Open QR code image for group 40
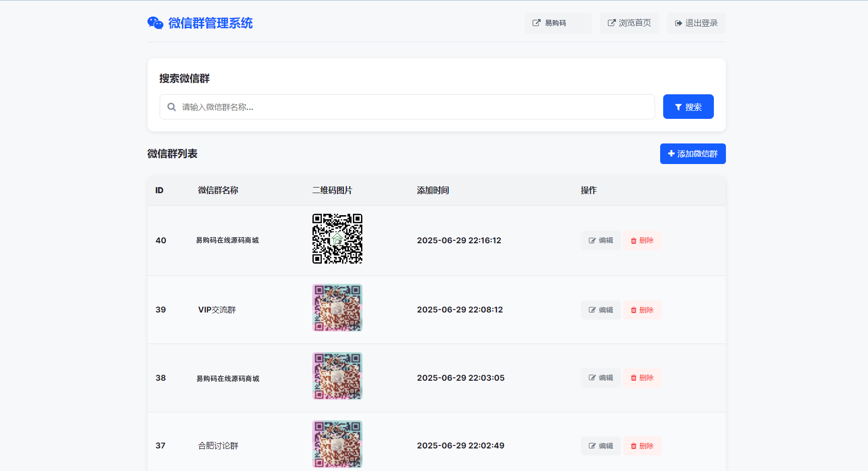The height and width of the screenshot is (471, 868). point(337,239)
